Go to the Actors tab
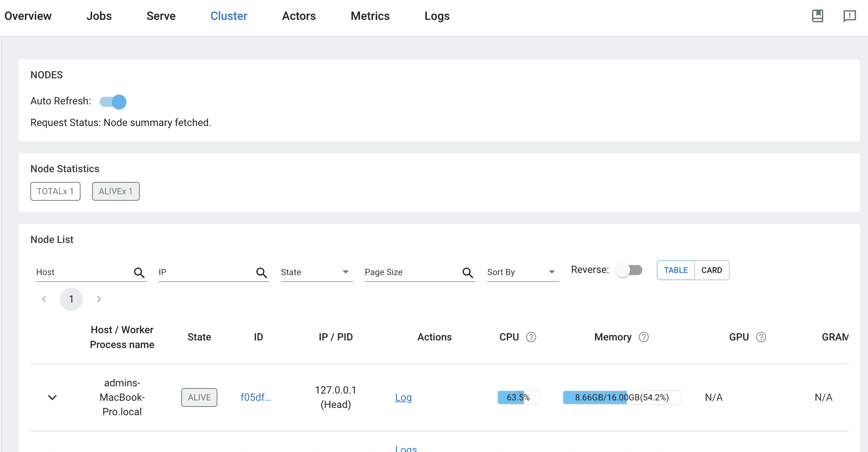Viewport: 868px width, 452px height. pos(299,16)
